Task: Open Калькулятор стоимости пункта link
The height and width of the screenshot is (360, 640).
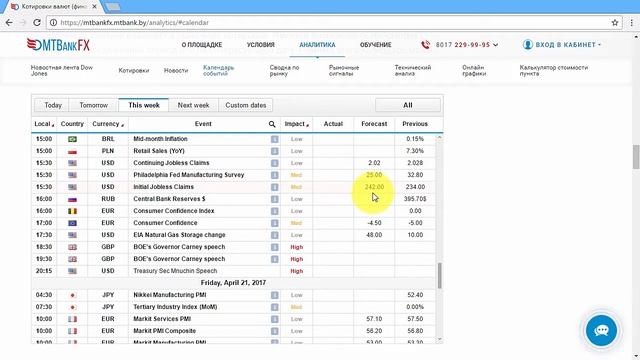Action: tap(553, 71)
